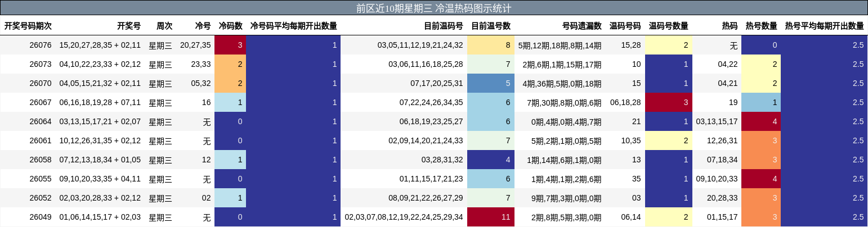Image resolution: width=868 pixels, height=227 pixels.
Task: Click hot numbers cell 12,26,31
Action: click(722, 140)
